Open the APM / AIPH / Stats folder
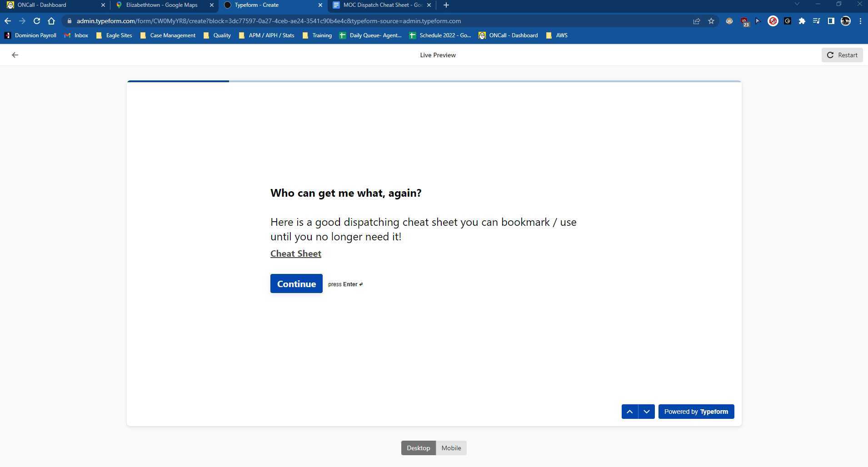Image resolution: width=868 pixels, height=467 pixels. 266,35
